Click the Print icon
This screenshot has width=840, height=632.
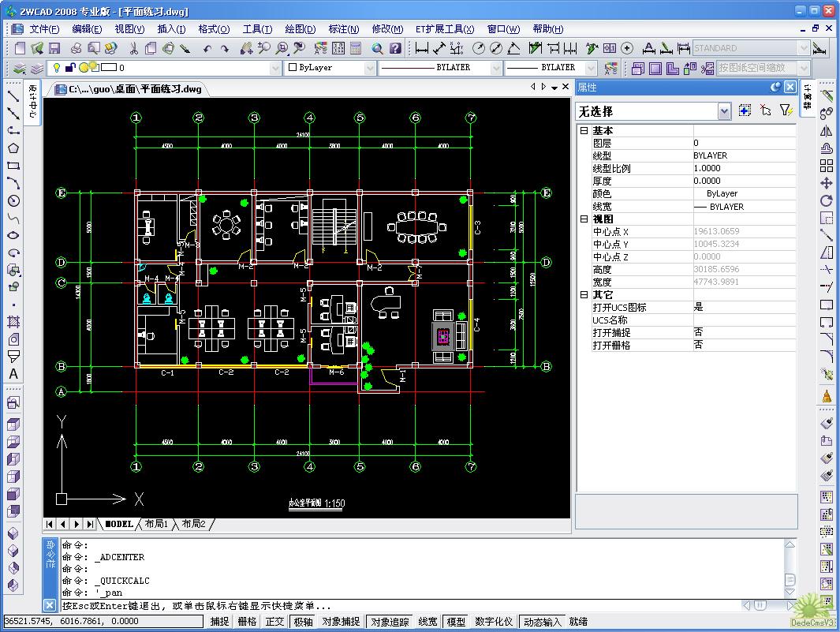coord(77,48)
